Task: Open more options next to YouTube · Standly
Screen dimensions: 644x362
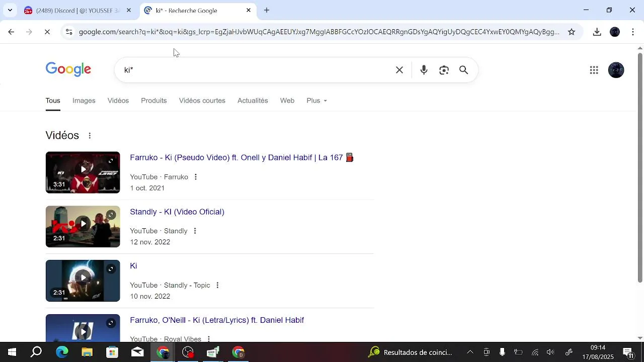Action: (x=195, y=231)
